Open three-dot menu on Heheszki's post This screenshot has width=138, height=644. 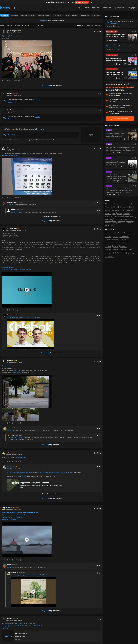[x=94, y=508]
